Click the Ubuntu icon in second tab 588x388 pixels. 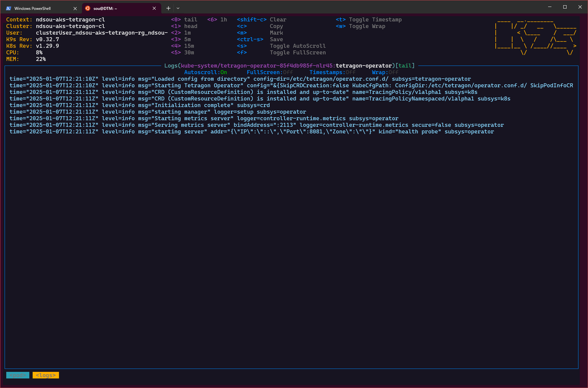[x=87, y=8]
